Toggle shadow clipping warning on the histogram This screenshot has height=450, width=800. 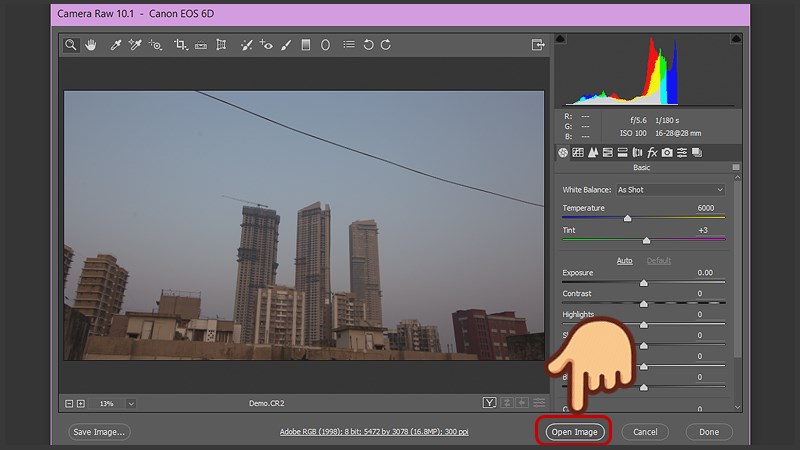tap(560, 39)
